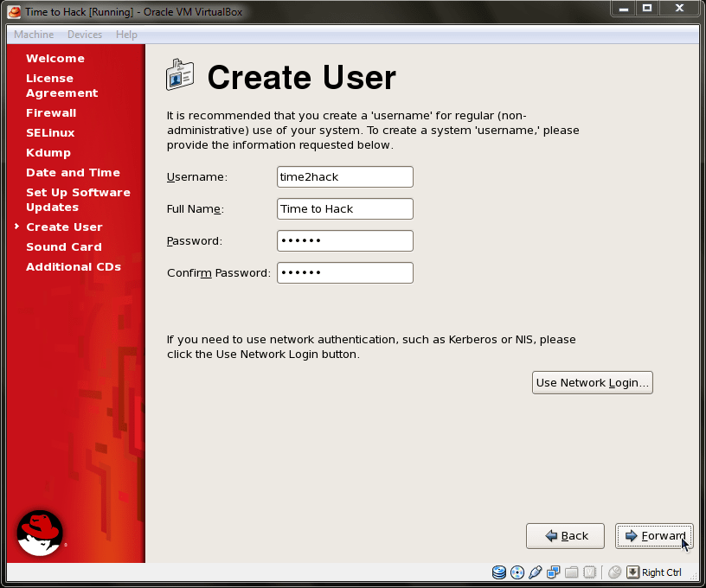The image size is (706, 588).
Task: Click the keyboard capture host key icon
Action: [x=632, y=572]
